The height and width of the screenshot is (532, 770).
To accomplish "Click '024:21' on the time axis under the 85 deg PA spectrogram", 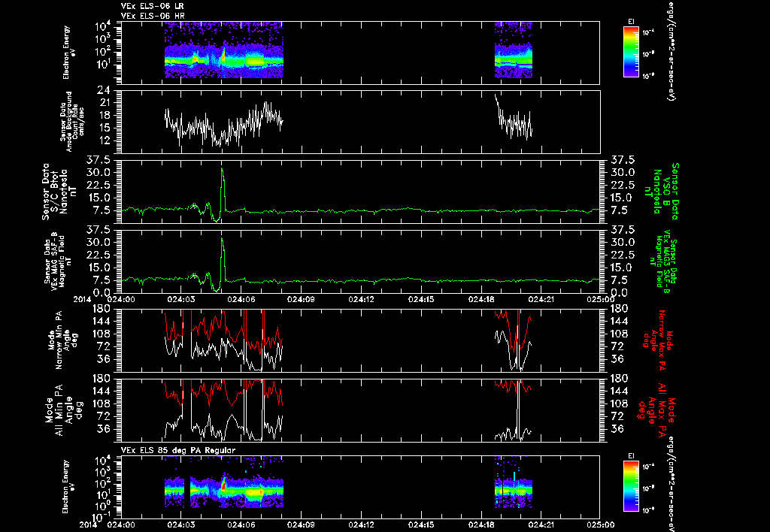I will coord(541,524).
